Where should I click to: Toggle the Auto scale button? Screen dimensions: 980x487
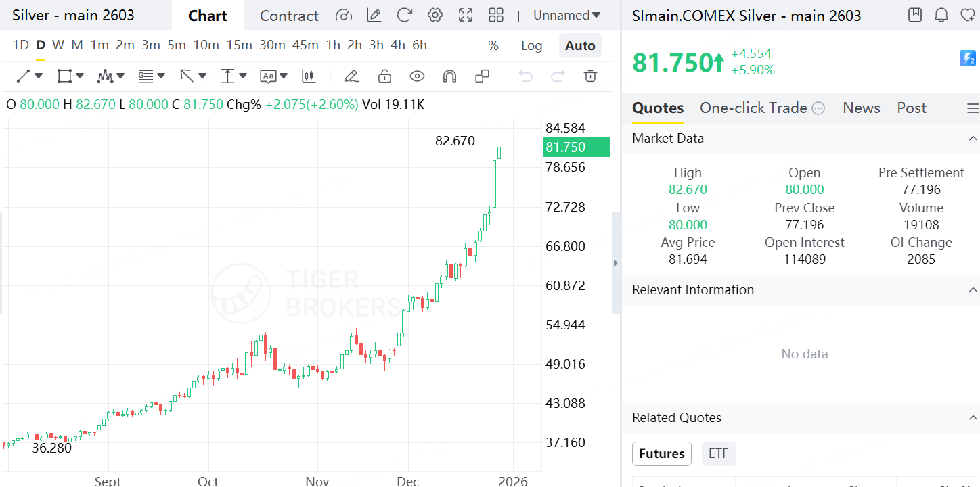click(x=580, y=45)
